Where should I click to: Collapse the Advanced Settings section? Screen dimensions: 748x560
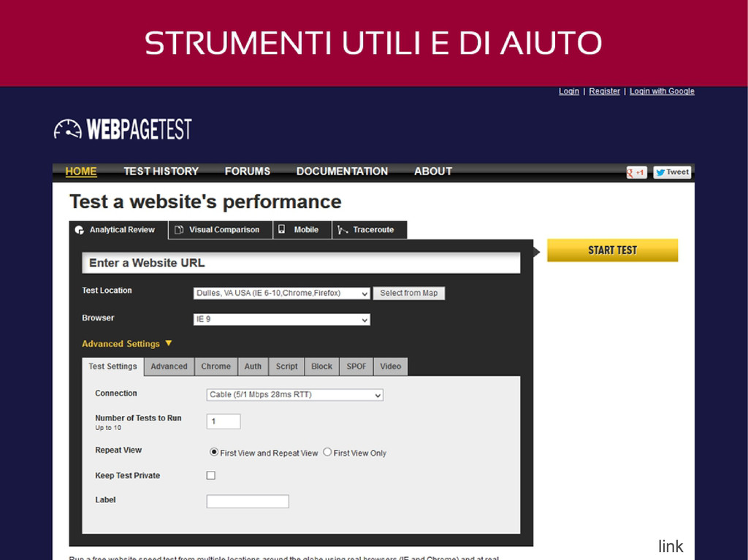(x=127, y=343)
